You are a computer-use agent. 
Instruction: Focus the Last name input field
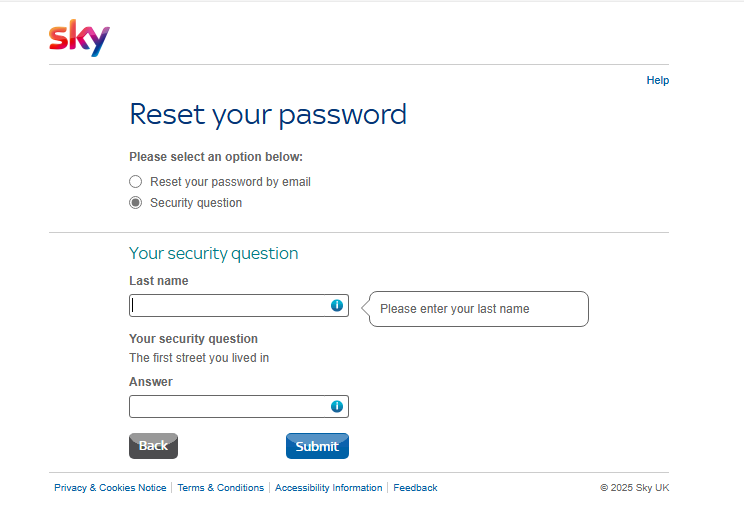[229, 306]
